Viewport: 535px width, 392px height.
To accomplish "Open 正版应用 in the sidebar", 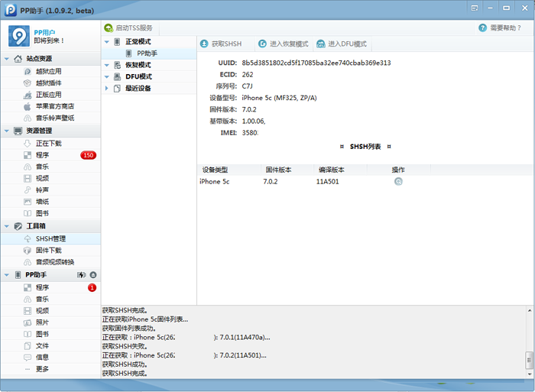I will [49, 95].
